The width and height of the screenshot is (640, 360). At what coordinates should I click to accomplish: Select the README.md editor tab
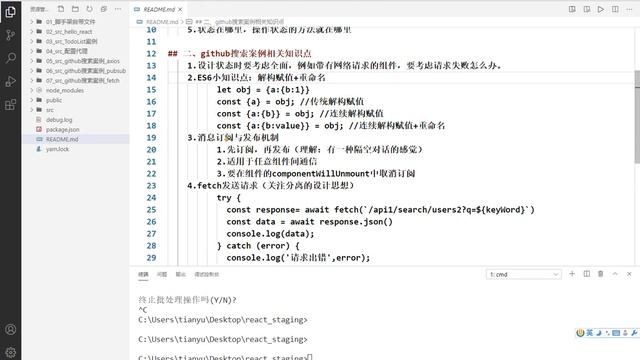pyautogui.click(x=158, y=9)
